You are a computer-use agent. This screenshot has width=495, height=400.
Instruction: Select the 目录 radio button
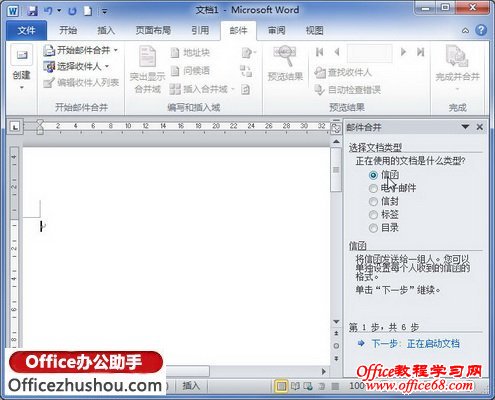[373, 228]
